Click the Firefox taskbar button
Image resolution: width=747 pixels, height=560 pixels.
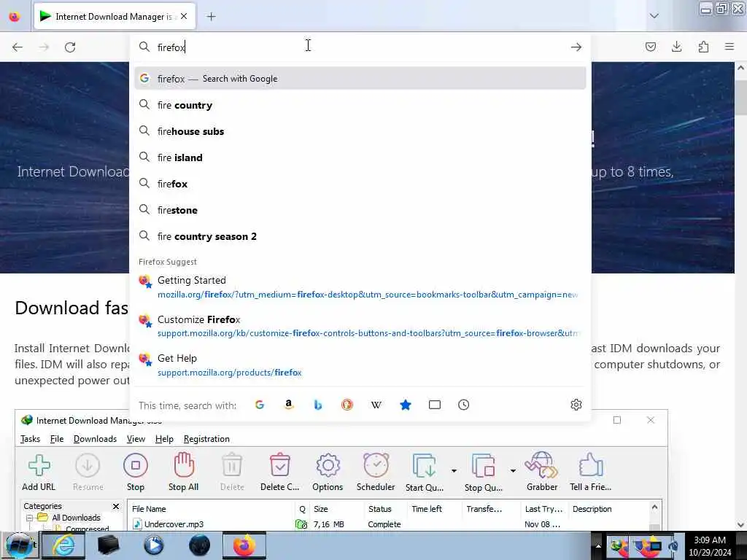(x=244, y=545)
